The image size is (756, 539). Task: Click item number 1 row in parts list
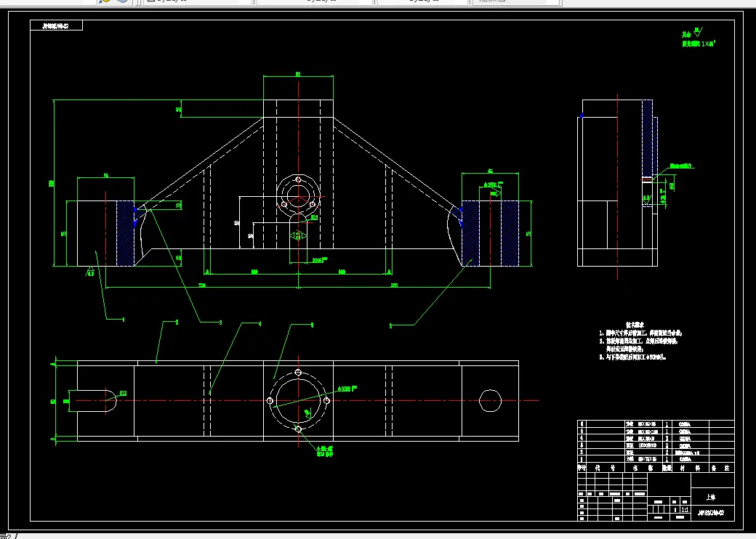coord(656,460)
